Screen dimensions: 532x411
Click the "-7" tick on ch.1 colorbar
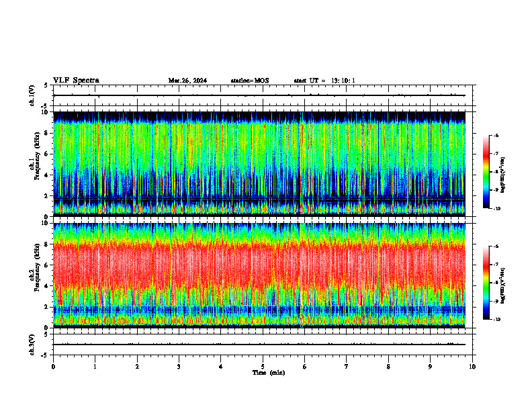[x=496, y=154]
